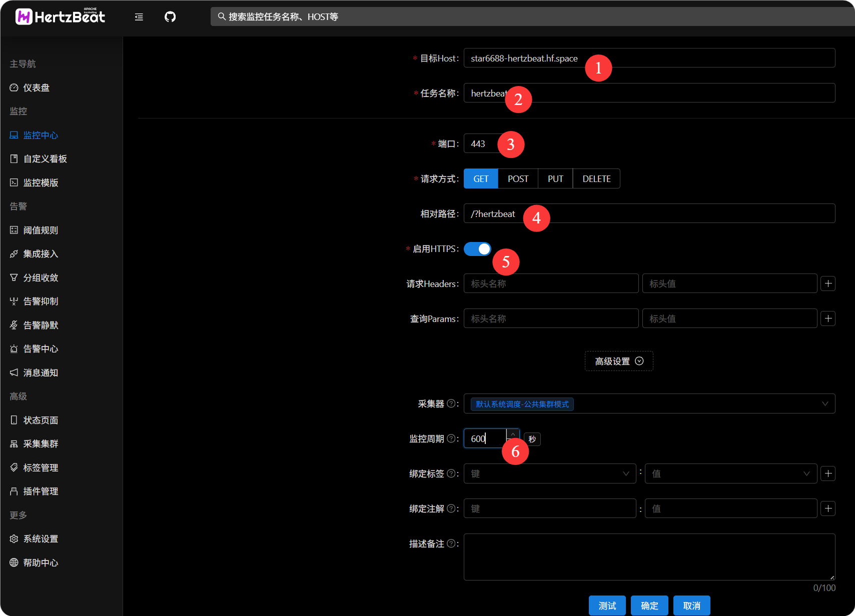The image size is (855, 616).
Task: Collapse the sidebar using the collapse icon
Action: point(139,16)
